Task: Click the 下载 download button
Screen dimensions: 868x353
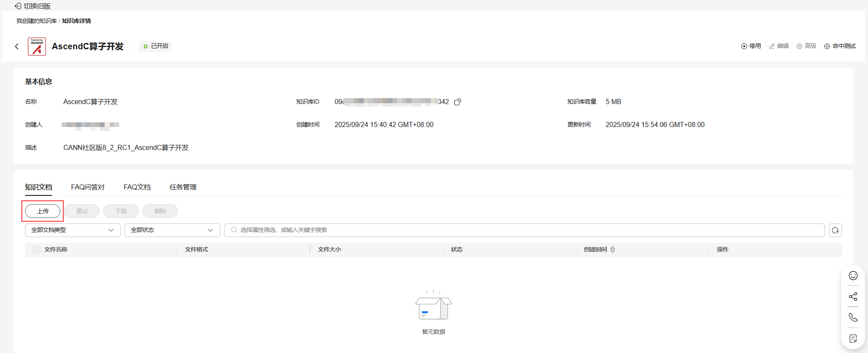Action: (121, 211)
